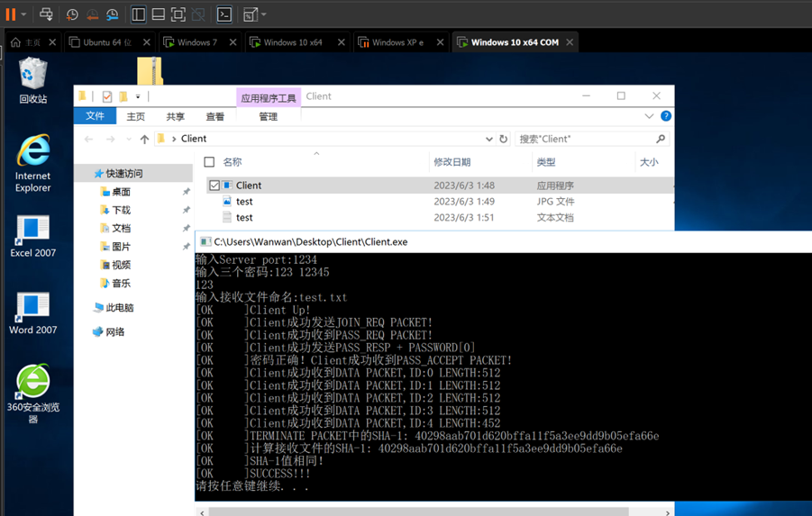812x516 pixels.
Task: Open the console view toolbar icon
Action: pyautogui.click(x=224, y=14)
